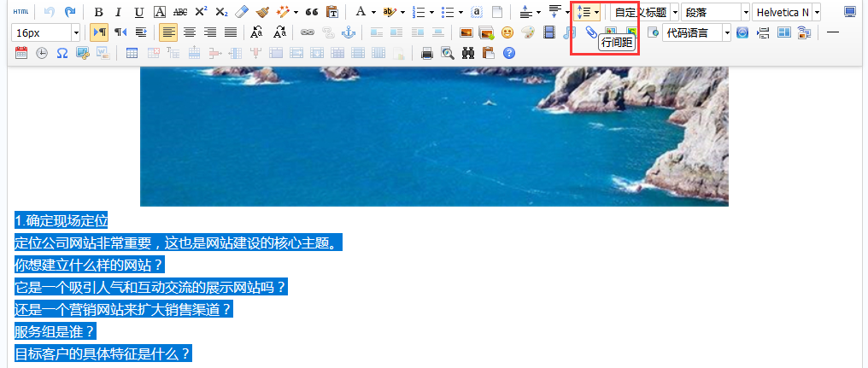Insert a page break icon

click(x=764, y=32)
